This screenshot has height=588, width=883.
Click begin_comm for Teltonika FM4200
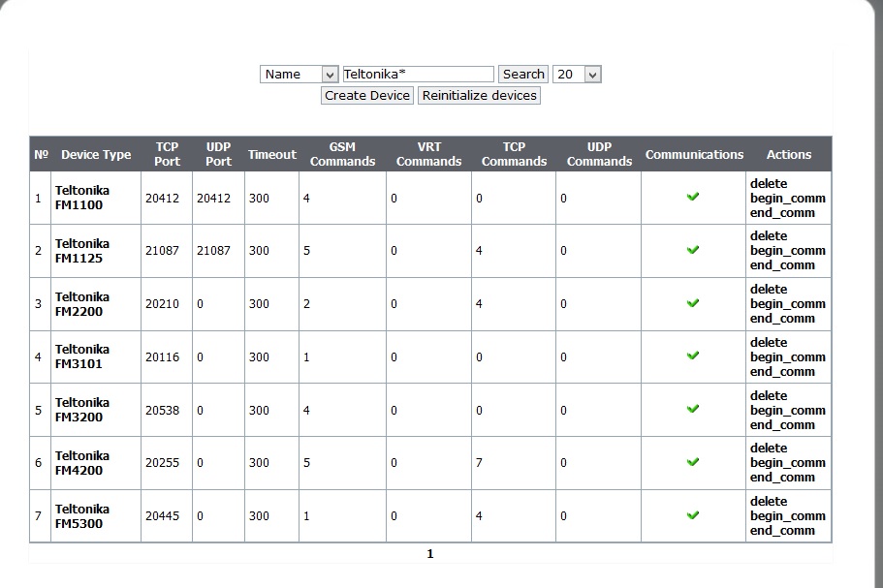tap(787, 463)
